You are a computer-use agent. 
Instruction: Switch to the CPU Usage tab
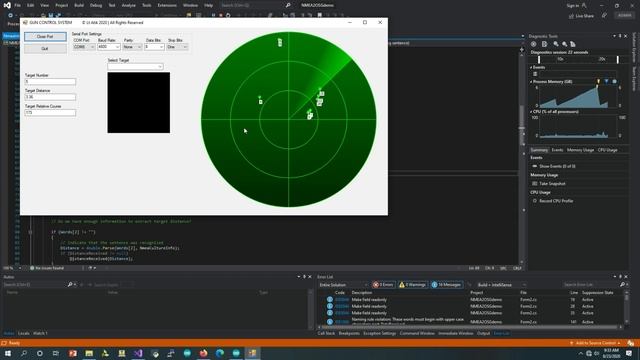click(x=607, y=150)
